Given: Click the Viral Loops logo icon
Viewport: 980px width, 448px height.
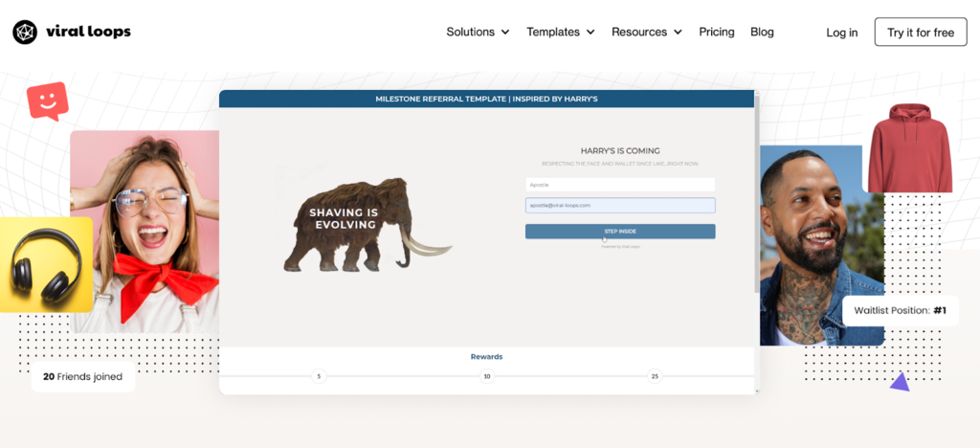Looking at the screenshot, I should pos(25,32).
